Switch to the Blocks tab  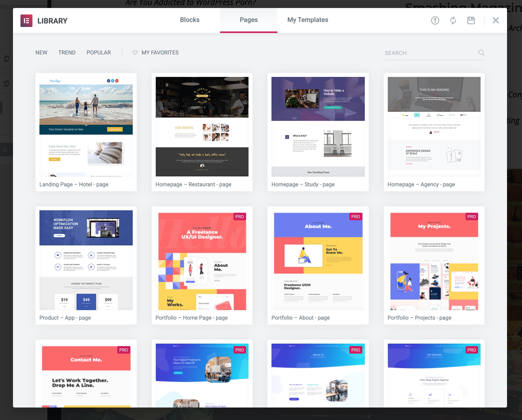pyautogui.click(x=189, y=20)
